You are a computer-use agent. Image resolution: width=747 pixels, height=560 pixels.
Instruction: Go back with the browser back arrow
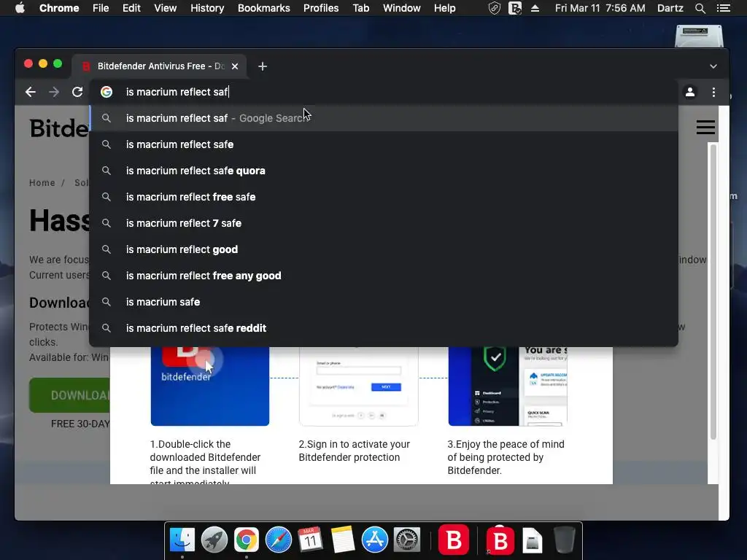[x=31, y=92]
